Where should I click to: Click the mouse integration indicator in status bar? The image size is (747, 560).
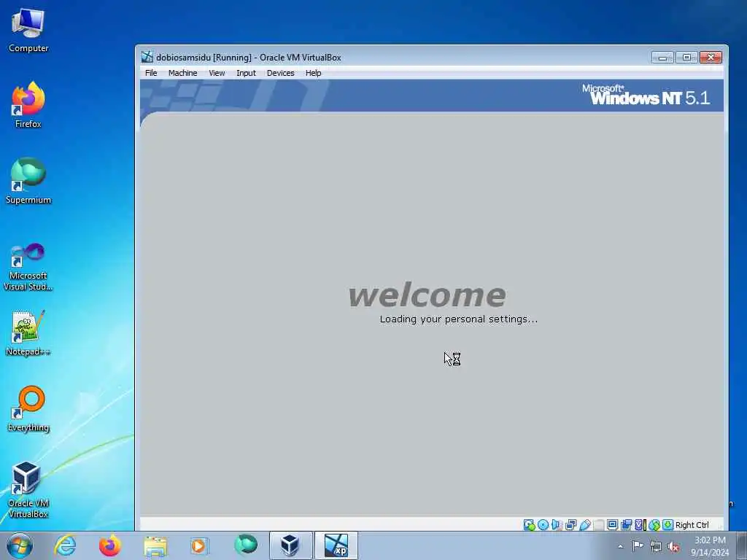[x=654, y=525]
